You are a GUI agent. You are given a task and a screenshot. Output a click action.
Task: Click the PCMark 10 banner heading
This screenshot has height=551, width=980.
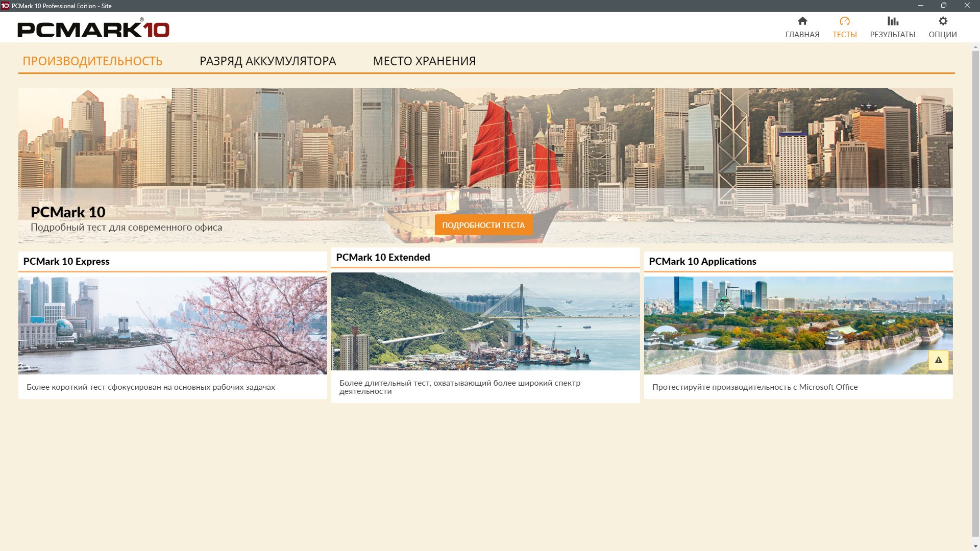tap(68, 212)
